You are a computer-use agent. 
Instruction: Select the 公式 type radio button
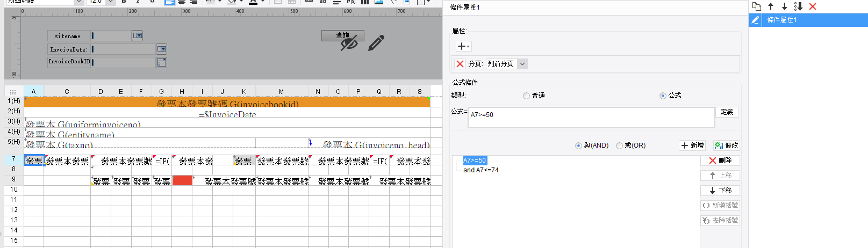coord(663,96)
